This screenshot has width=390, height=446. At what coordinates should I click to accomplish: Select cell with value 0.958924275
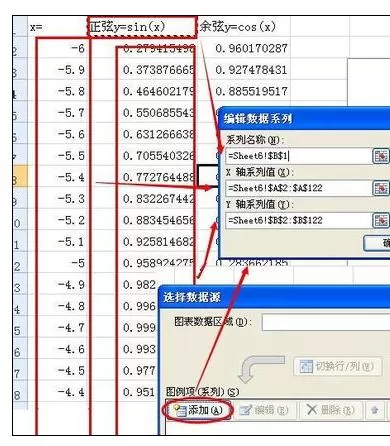143,263
